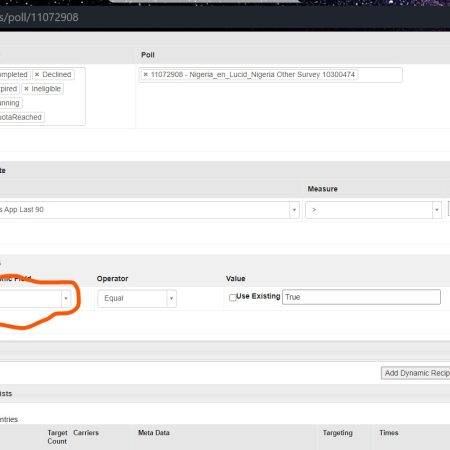Toggle the Use Existing checkbox
The height and width of the screenshot is (450, 450).
click(x=233, y=297)
